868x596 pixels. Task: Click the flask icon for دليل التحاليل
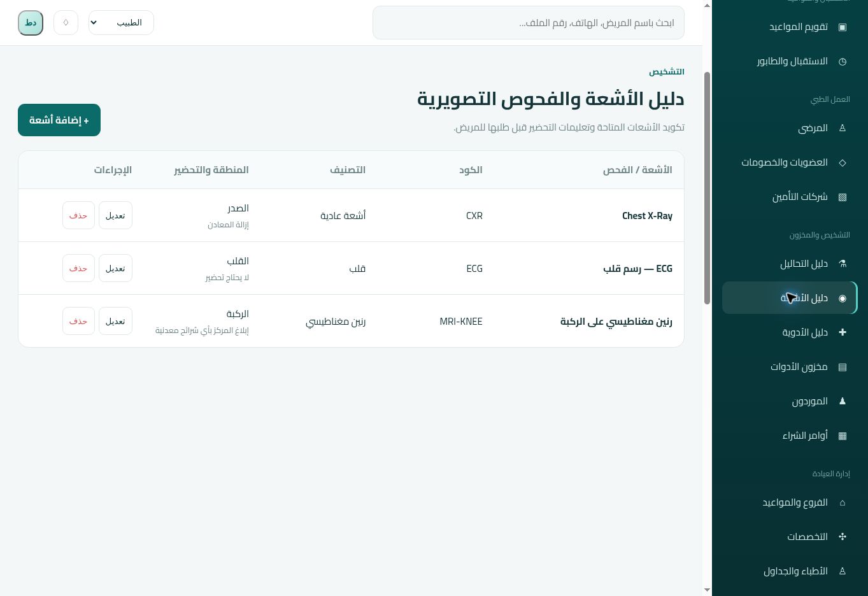click(x=843, y=264)
